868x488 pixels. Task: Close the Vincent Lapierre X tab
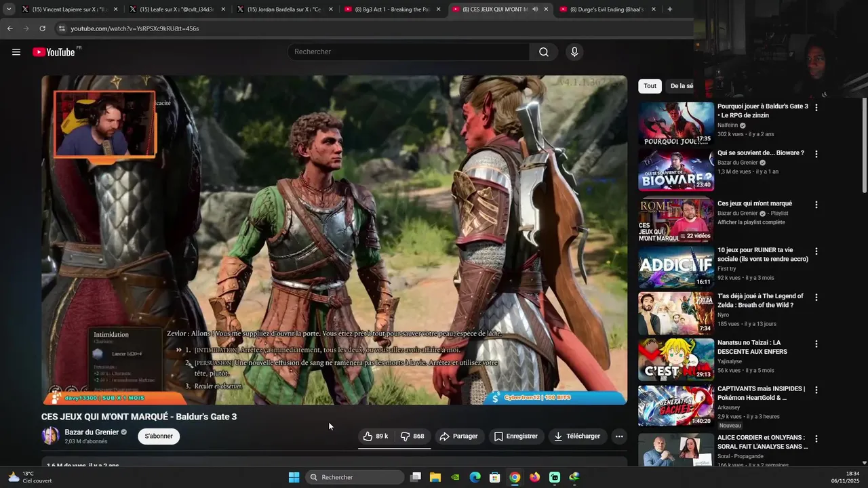tap(115, 9)
